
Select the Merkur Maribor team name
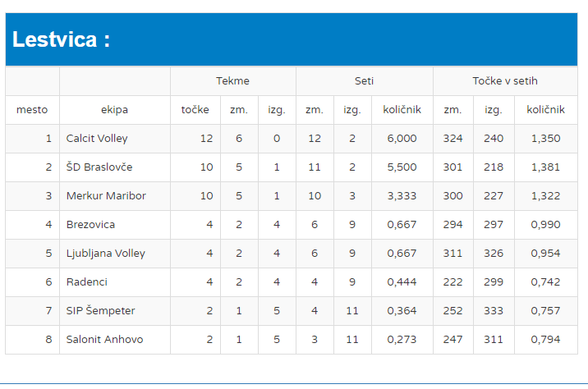(106, 195)
